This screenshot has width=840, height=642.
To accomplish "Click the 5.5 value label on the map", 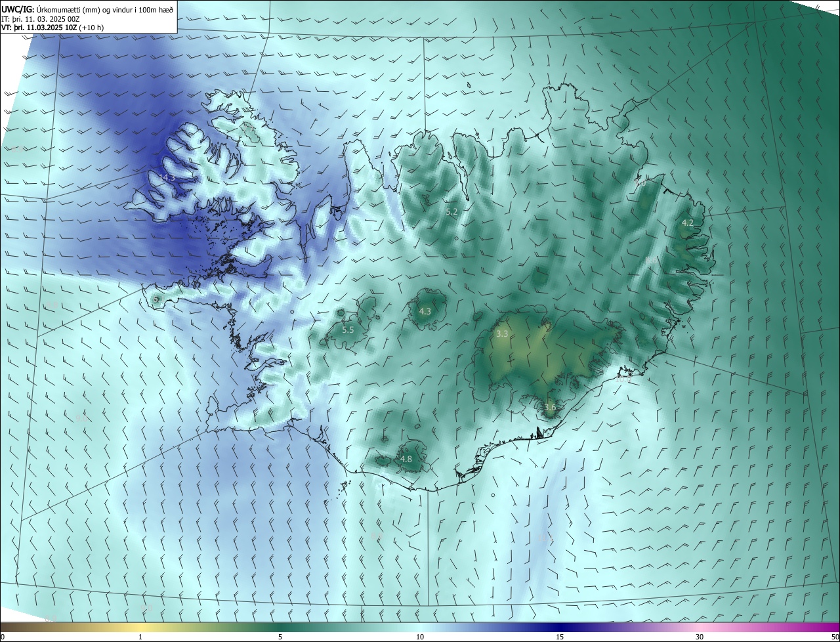I will (x=348, y=330).
